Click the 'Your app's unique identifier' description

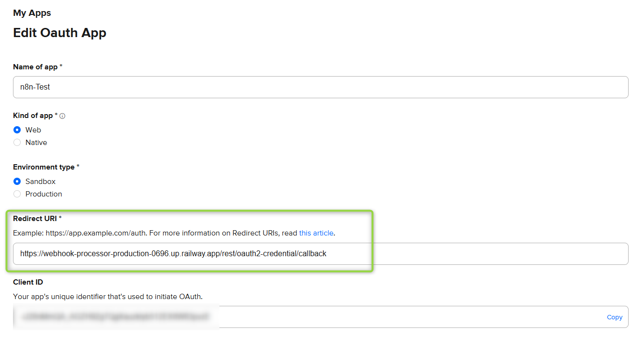tap(108, 297)
